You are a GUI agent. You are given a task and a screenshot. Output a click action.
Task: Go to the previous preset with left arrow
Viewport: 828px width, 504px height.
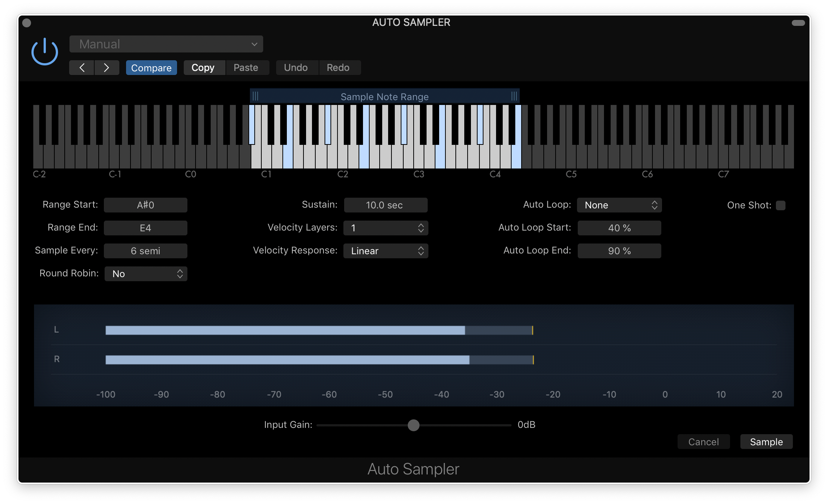tap(82, 68)
